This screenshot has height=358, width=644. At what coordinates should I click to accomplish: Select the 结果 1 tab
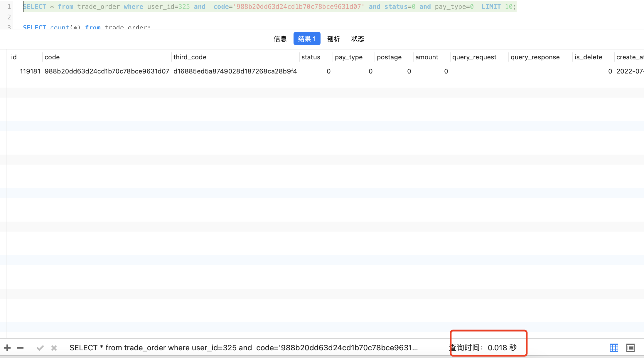pyautogui.click(x=307, y=39)
